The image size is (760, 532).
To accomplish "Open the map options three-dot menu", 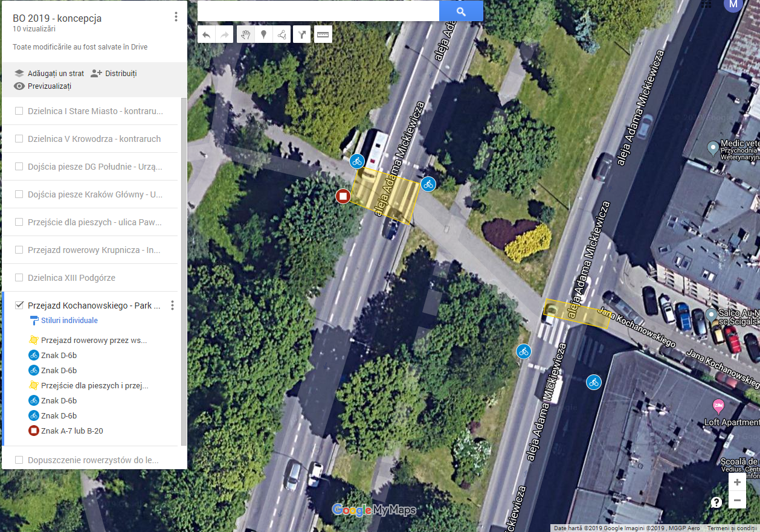I will tap(176, 17).
